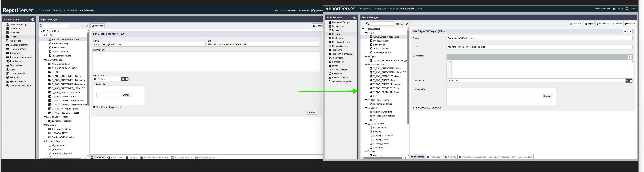Click the Remove button with minus icon
Viewport: 644px width, 172px height.
[630, 24]
